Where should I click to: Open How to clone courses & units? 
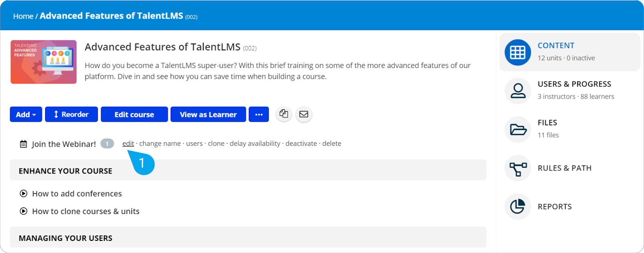point(86,212)
